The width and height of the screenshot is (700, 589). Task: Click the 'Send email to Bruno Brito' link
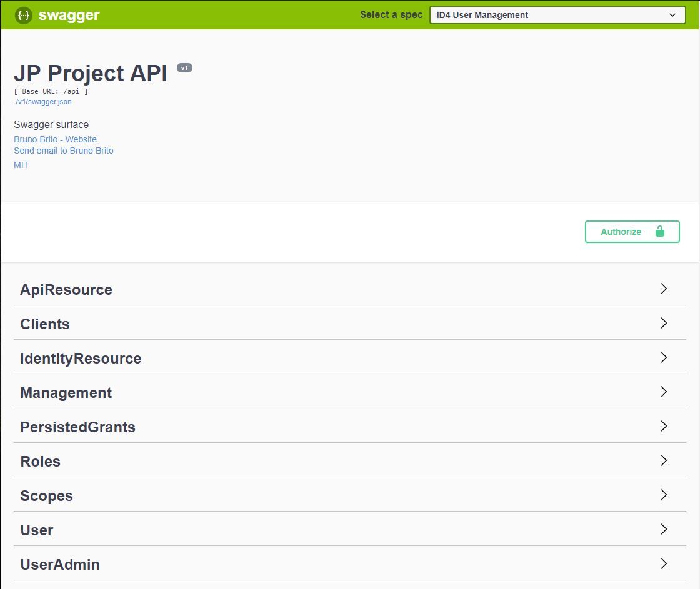coord(63,151)
